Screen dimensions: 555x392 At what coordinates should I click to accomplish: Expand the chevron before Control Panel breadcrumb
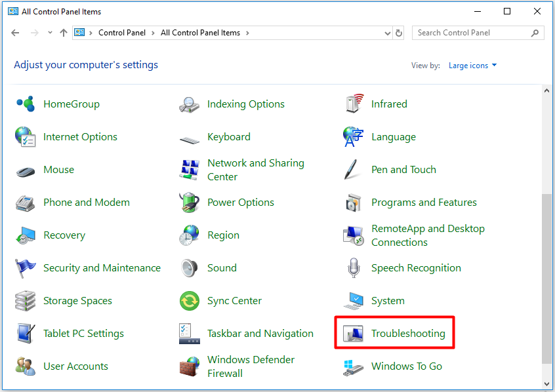click(91, 33)
